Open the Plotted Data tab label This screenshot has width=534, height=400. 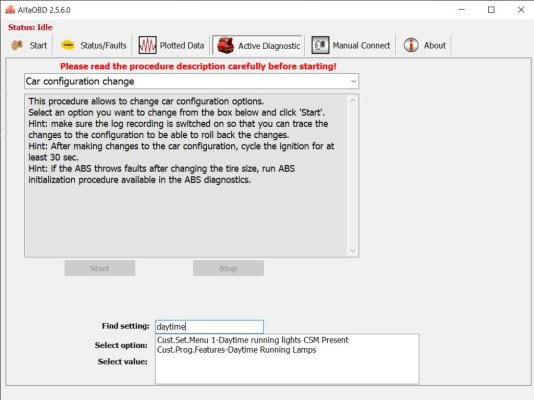182,45
